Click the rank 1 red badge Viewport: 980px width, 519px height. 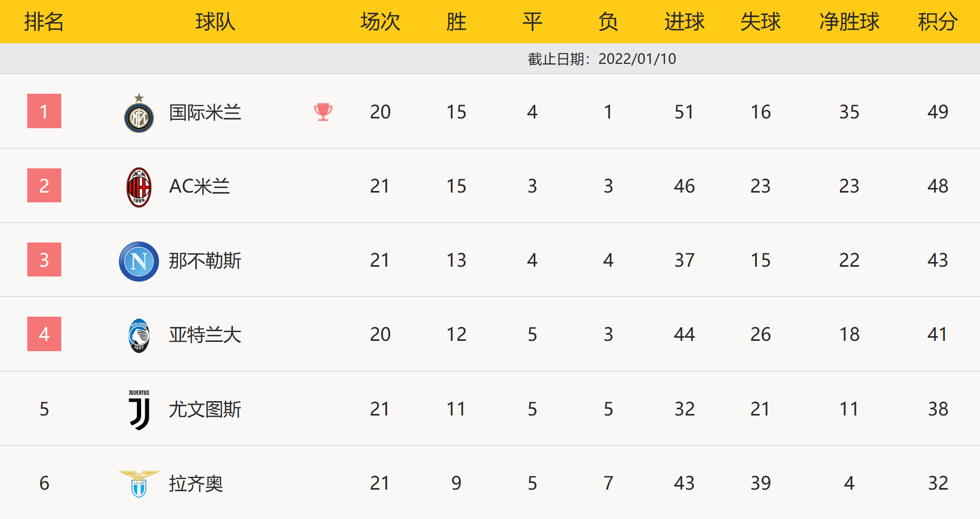44,111
